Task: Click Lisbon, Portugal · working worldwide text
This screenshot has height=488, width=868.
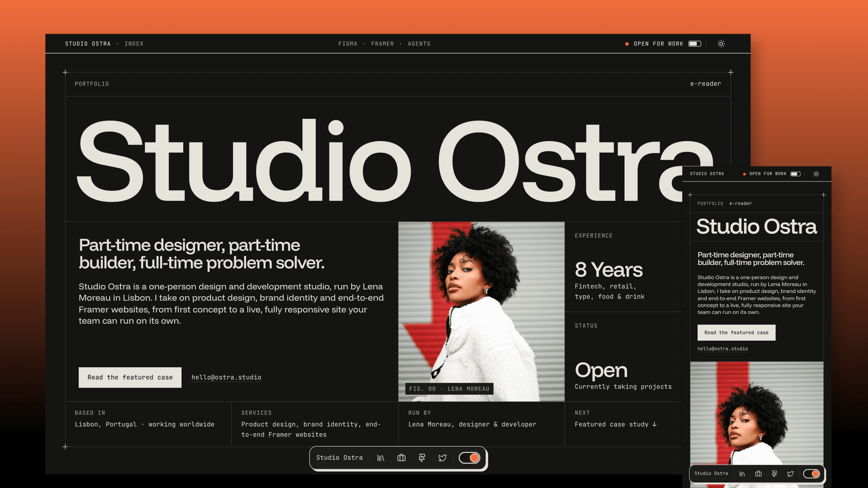Action: (x=145, y=424)
